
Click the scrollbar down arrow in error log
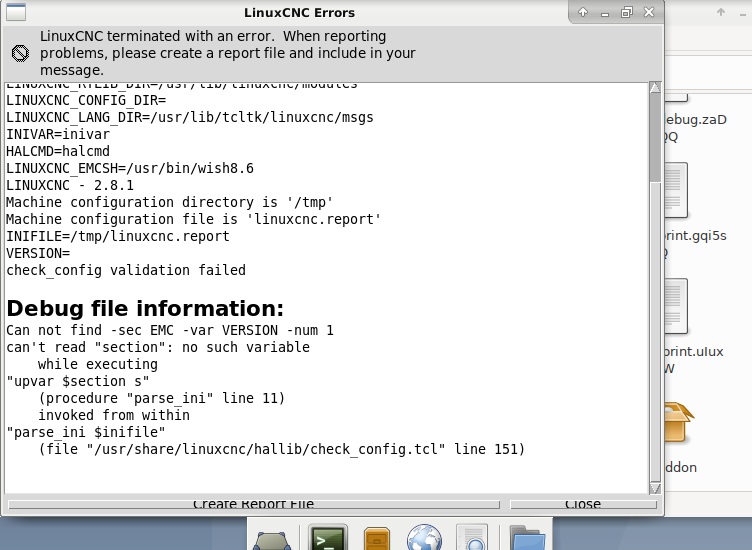(655, 488)
